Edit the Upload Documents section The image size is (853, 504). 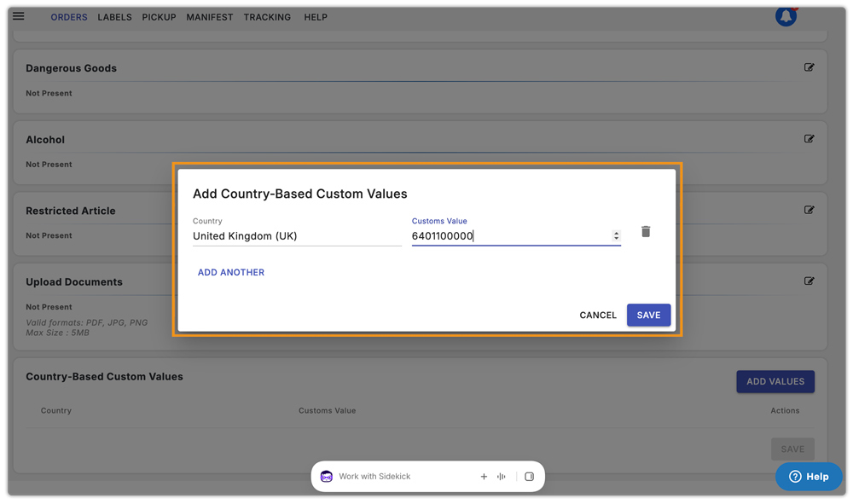click(809, 281)
